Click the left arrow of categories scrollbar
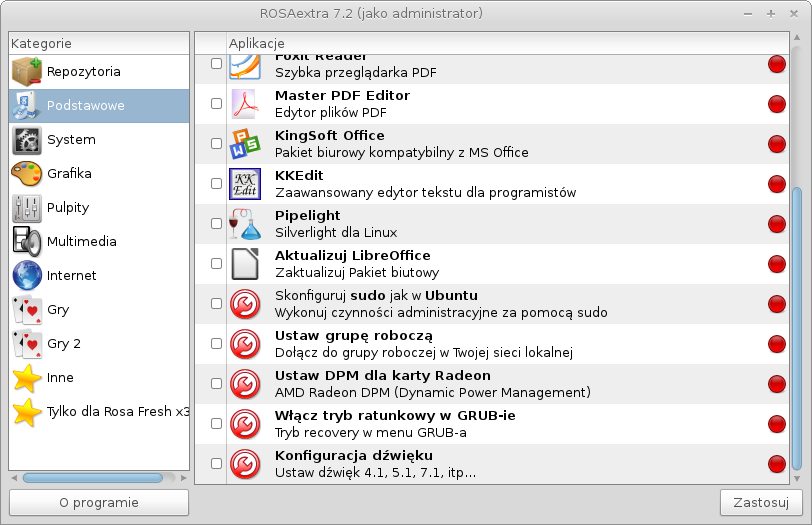The image size is (812, 525). pyautogui.click(x=14, y=478)
